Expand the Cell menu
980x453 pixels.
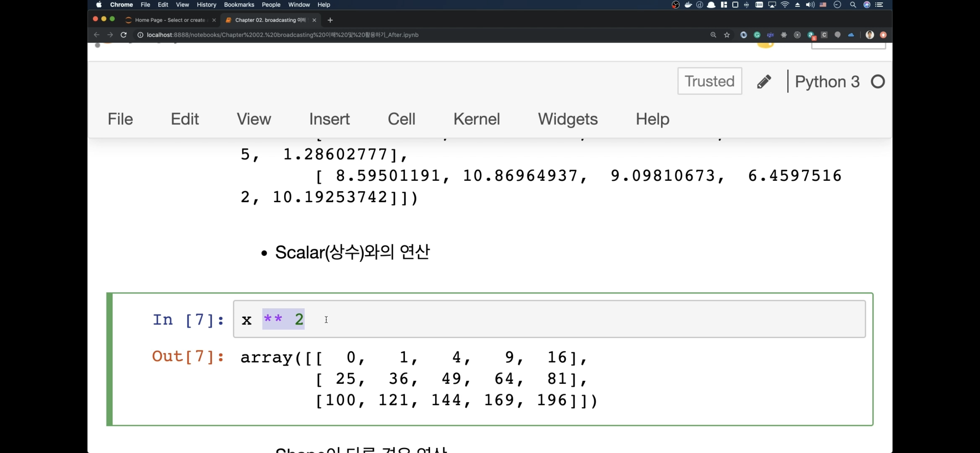[401, 119]
